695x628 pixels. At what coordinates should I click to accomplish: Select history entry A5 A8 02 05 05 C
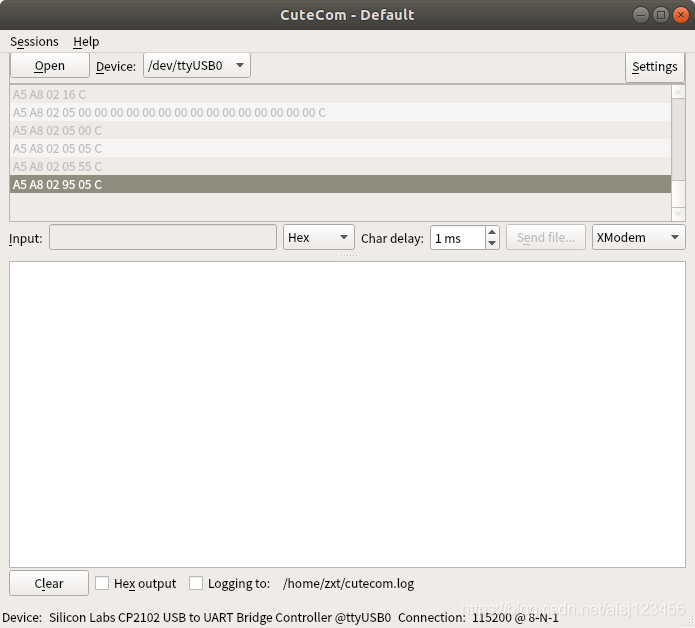pyautogui.click(x=340, y=148)
